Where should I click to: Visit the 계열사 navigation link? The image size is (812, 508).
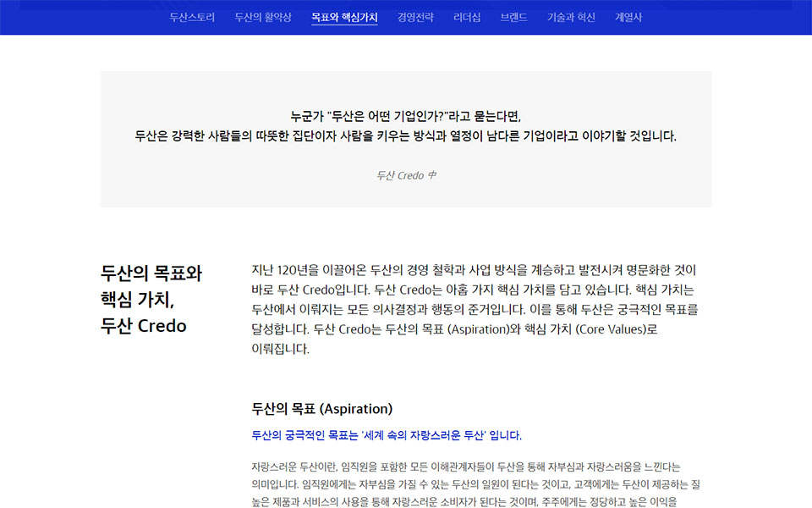[628, 17]
